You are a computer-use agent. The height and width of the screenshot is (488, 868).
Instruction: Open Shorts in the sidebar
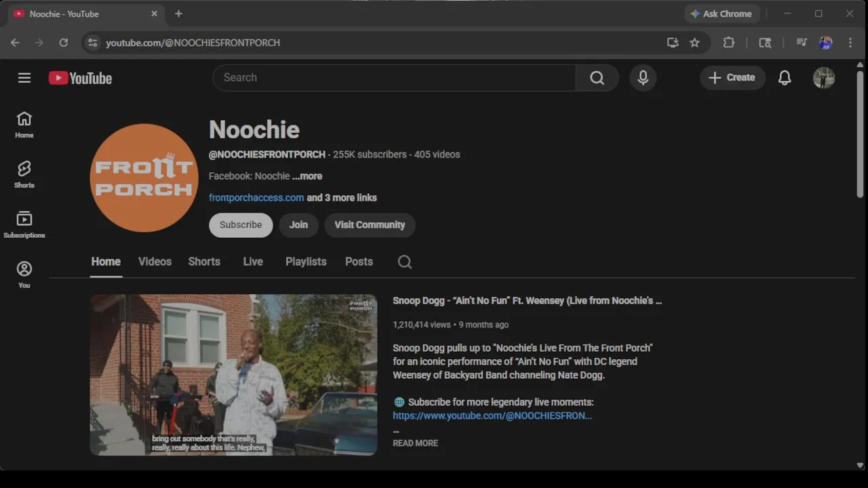[x=24, y=174]
